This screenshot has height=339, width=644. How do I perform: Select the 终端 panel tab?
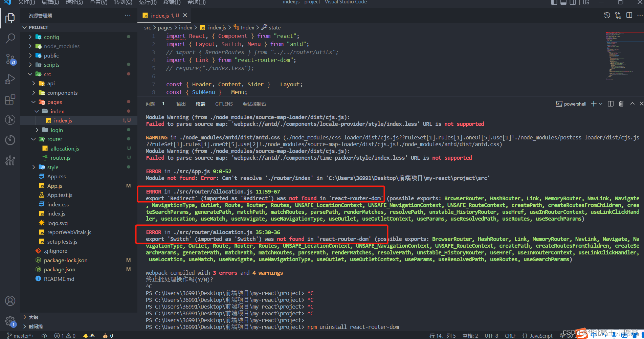[x=201, y=104]
